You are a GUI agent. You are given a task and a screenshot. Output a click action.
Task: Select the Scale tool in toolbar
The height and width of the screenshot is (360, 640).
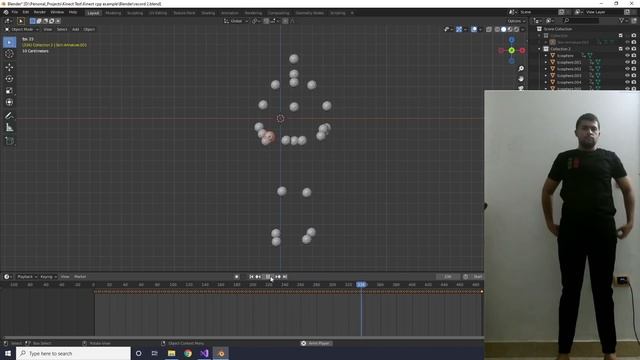(x=9, y=91)
